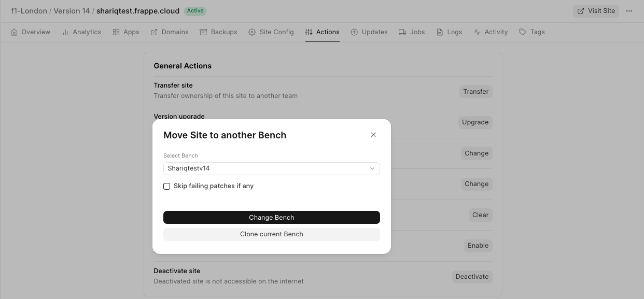Screen dimensions: 644x299
Task: Open the Logs tab
Action: [x=449, y=32]
